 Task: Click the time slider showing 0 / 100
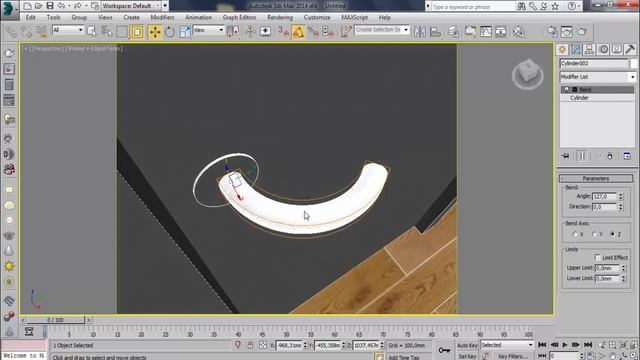56,320
